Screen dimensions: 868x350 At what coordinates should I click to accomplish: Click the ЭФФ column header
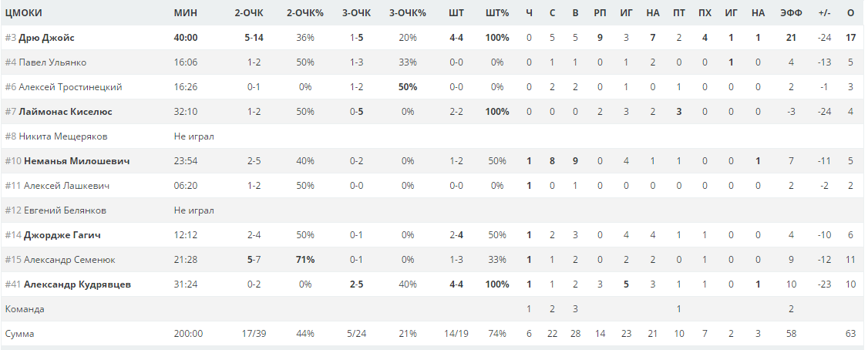(791, 13)
